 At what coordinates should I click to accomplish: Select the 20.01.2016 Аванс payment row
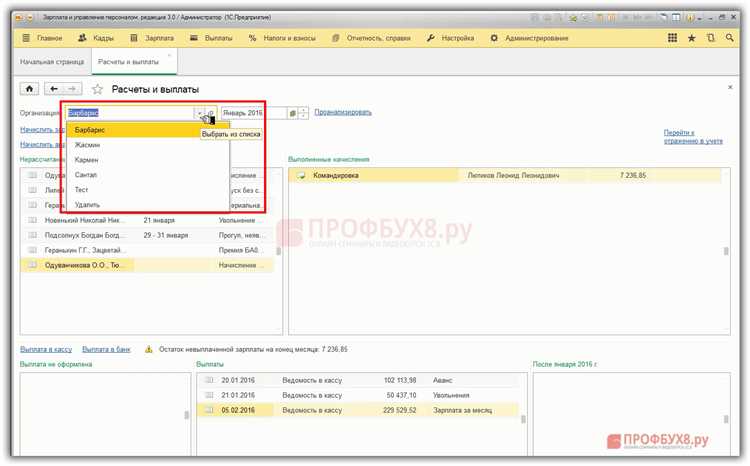(x=358, y=380)
